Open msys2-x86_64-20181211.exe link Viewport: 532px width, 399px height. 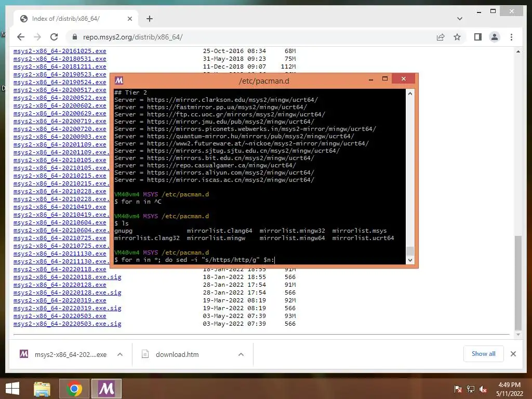[x=60, y=66]
